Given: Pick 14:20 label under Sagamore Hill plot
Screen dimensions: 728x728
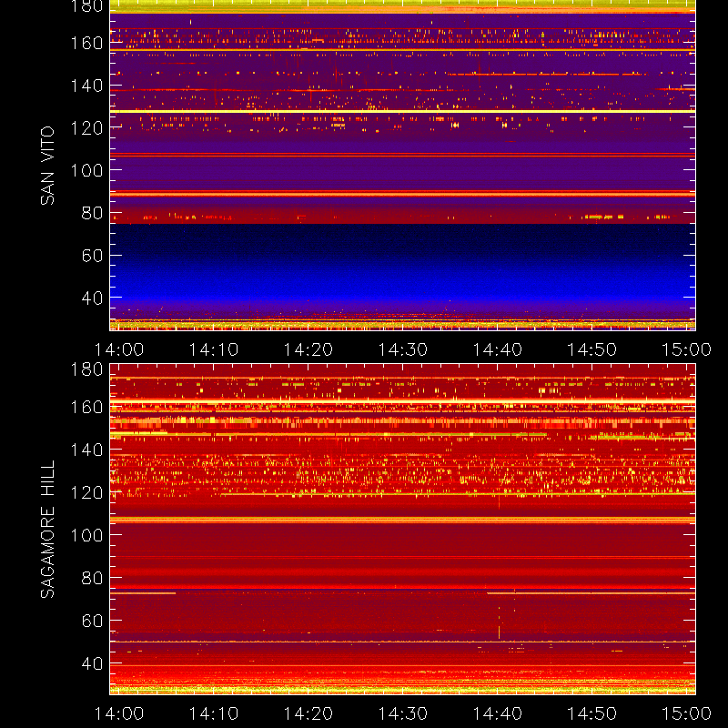Looking at the screenshot, I should pyautogui.click(x=308, y=713).
